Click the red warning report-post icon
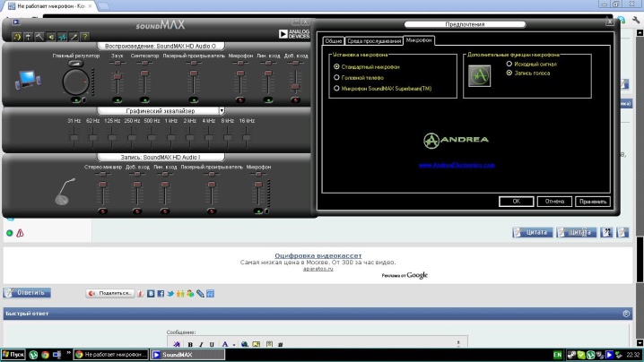 click(x=20, y=233)
